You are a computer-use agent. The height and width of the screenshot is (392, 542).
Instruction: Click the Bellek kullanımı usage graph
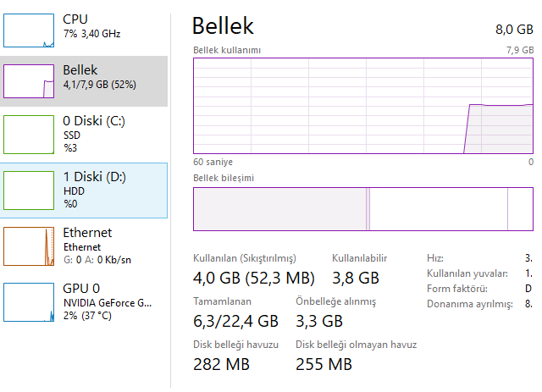click(x=363, y=106)
